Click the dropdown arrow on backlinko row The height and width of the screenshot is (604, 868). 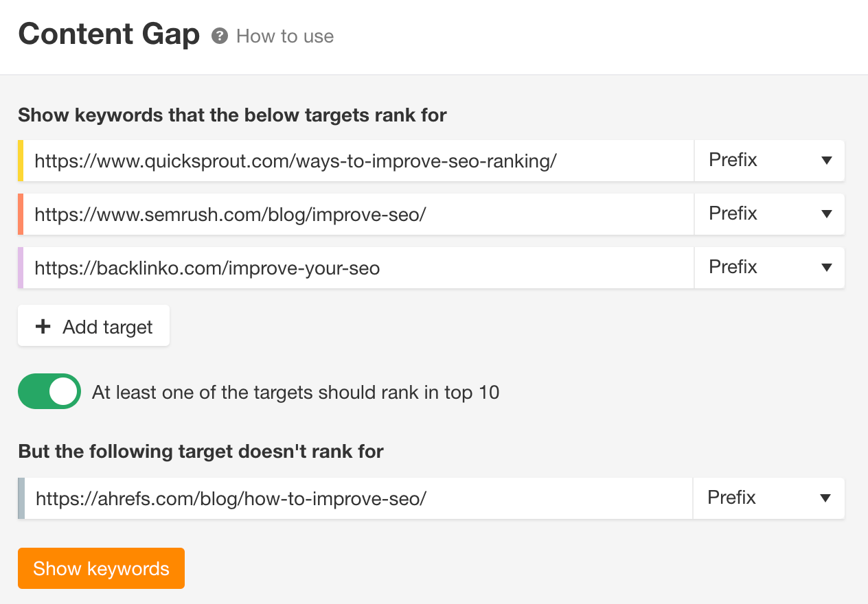827,268
